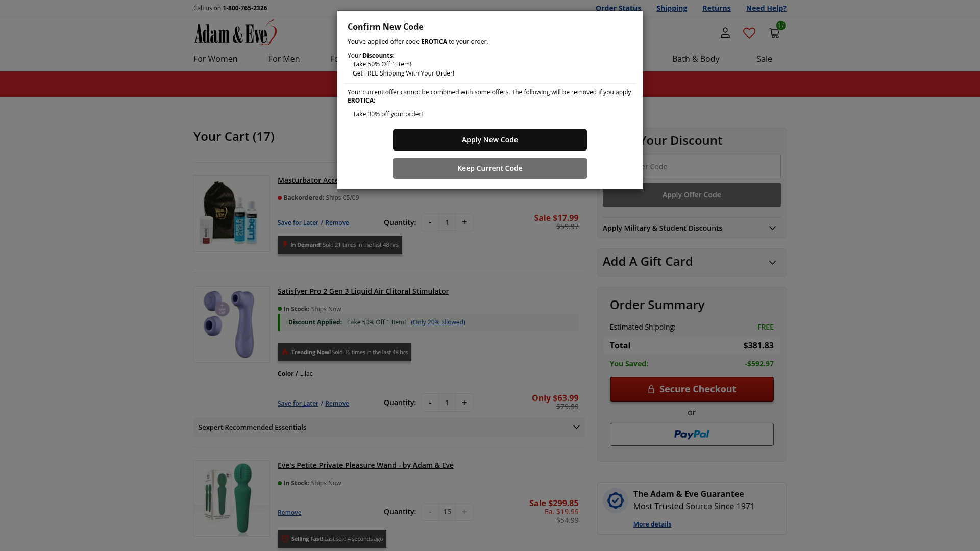Click the PayPal checkout button
This screenshot has width=980, height=551.
click(692, 434)
